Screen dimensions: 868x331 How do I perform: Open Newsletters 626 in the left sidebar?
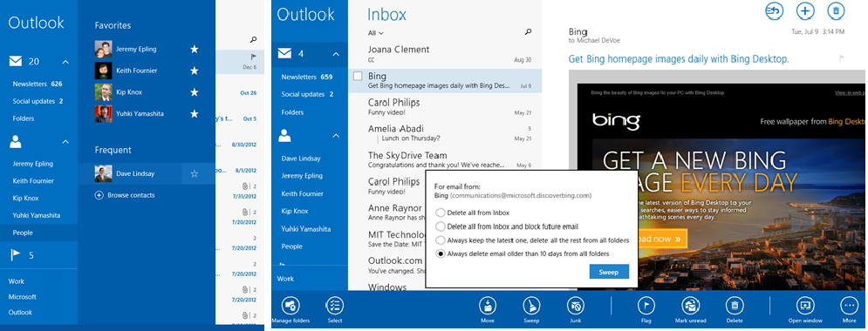pos(38,84)
